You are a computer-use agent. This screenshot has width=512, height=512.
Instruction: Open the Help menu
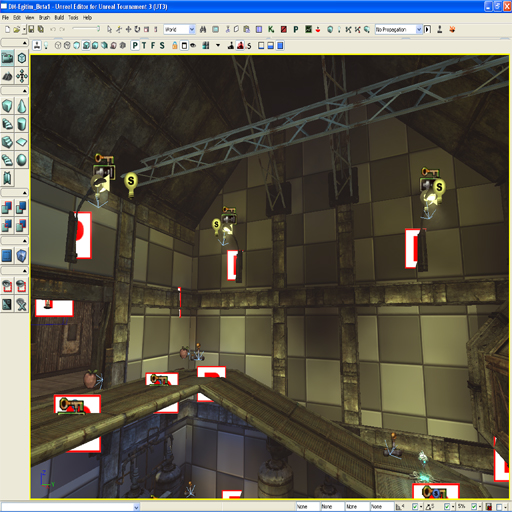click(x=87, y=18)
